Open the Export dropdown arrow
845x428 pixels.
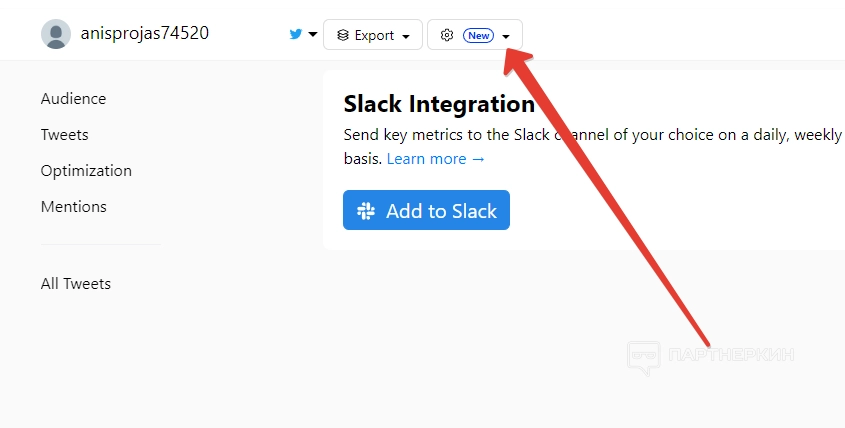tap(406, 36)
